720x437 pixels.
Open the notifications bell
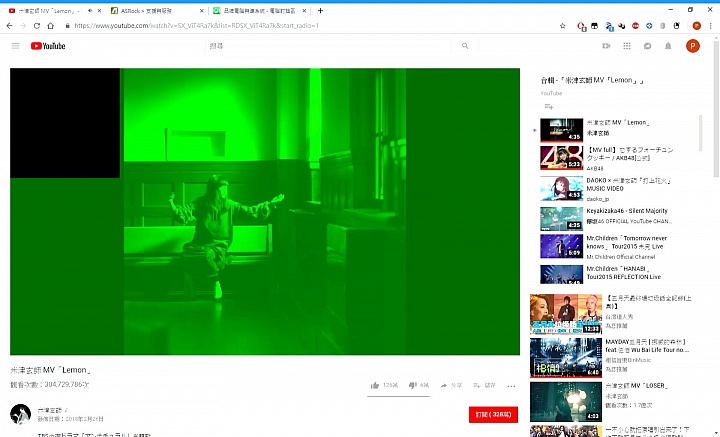click(x=668, y=46)
